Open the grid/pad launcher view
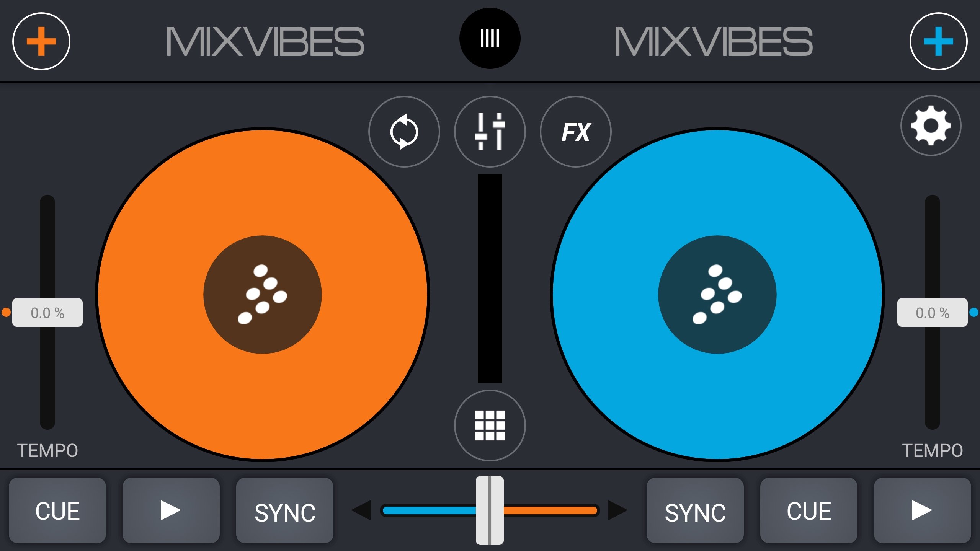Screen dimensions: 980x551 click(x=489, y=425)
